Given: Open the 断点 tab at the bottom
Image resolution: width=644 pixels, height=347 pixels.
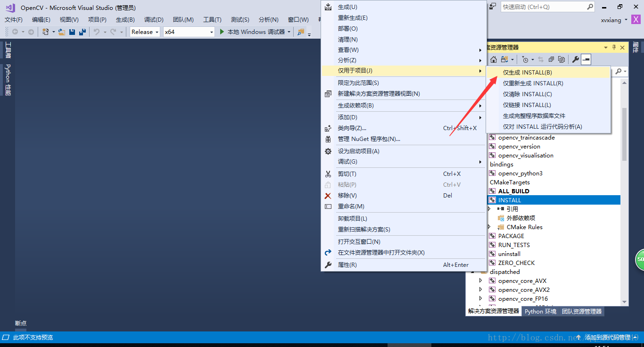Looking at the screenshot, I should pyautogui.click(x=21, y=323).
